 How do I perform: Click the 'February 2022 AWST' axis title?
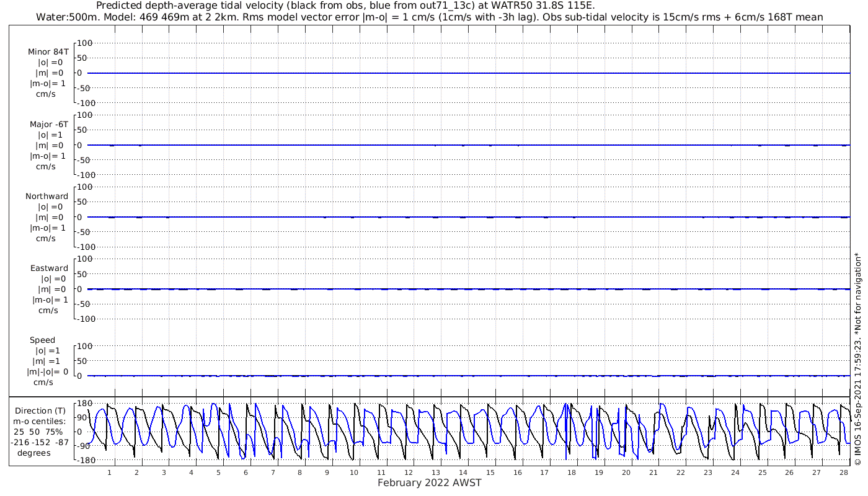[x=430, y=482]
